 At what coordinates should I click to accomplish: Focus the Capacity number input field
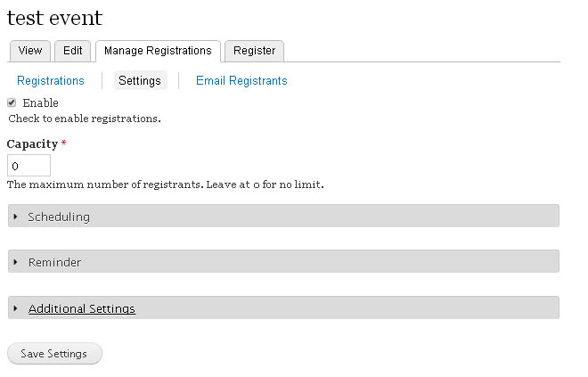(x=29, y=166)
